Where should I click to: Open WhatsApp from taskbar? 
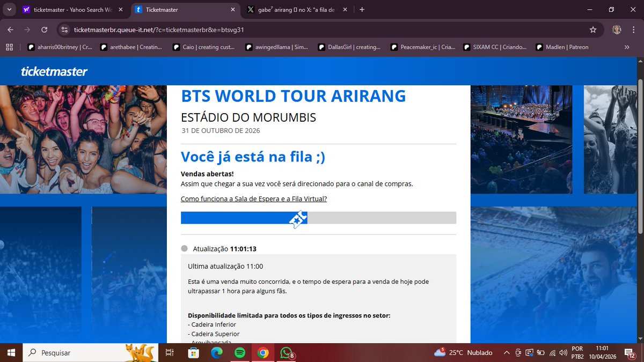point(286,352)
